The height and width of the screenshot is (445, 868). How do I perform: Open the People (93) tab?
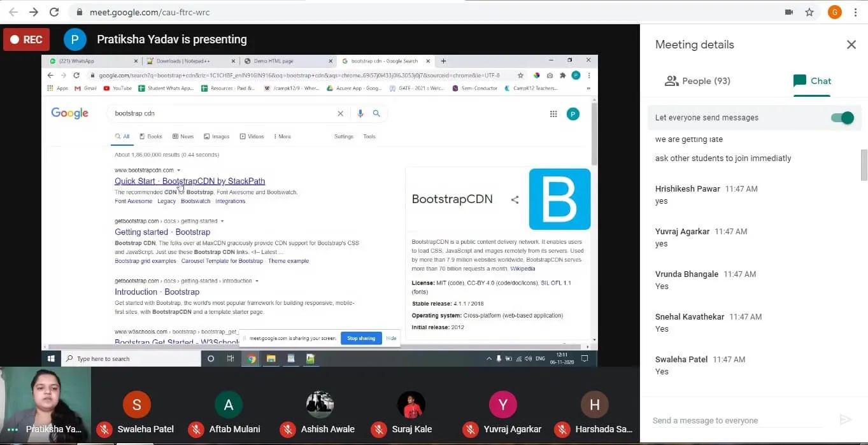tap(697, 81)
